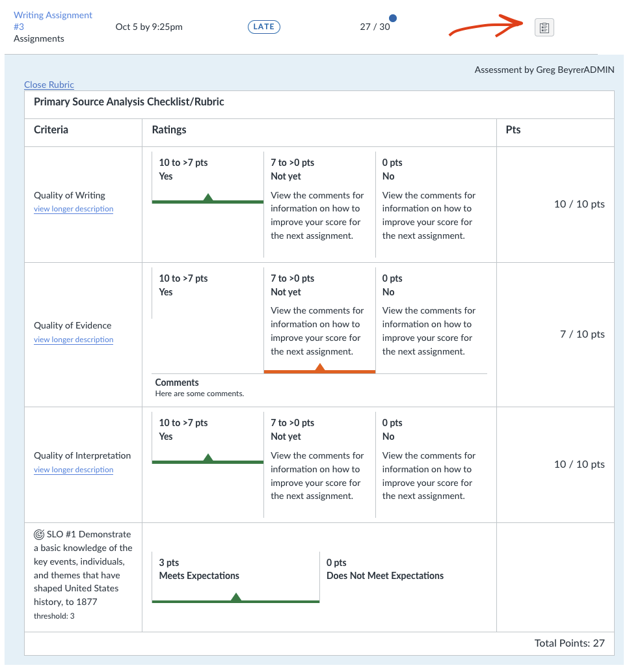629x672 pixels.
Task: Click the 'Criteria' column header
Action: tap(51, 129)
